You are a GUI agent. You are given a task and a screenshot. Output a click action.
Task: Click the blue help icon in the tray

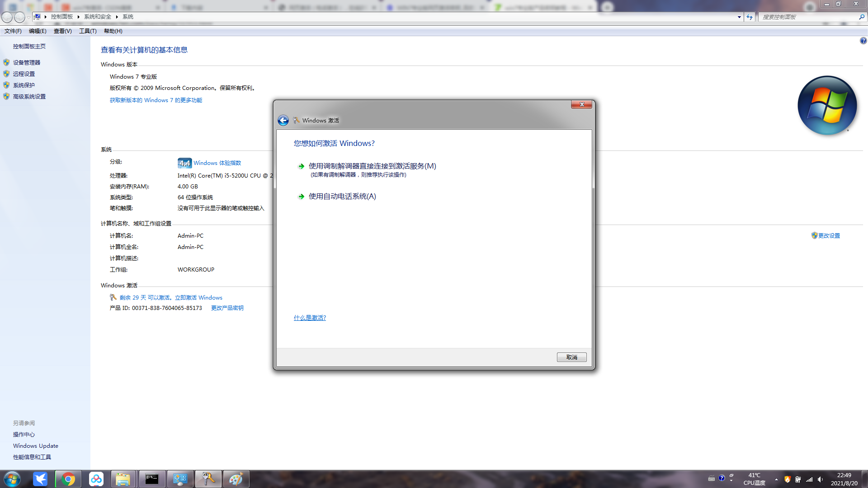(722, 478)
